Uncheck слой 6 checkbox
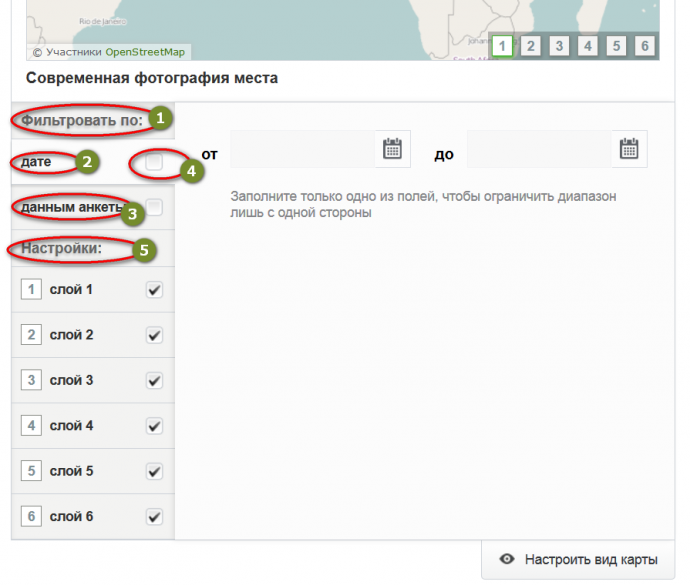This screenshot has height=585, width=690. pyautogui.click(x=154, y=516)
